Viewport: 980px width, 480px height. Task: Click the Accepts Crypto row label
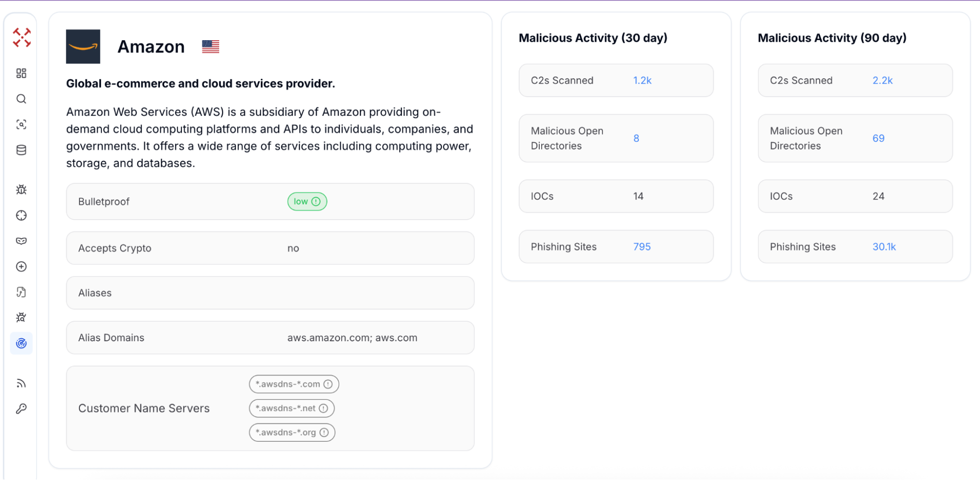115,249
